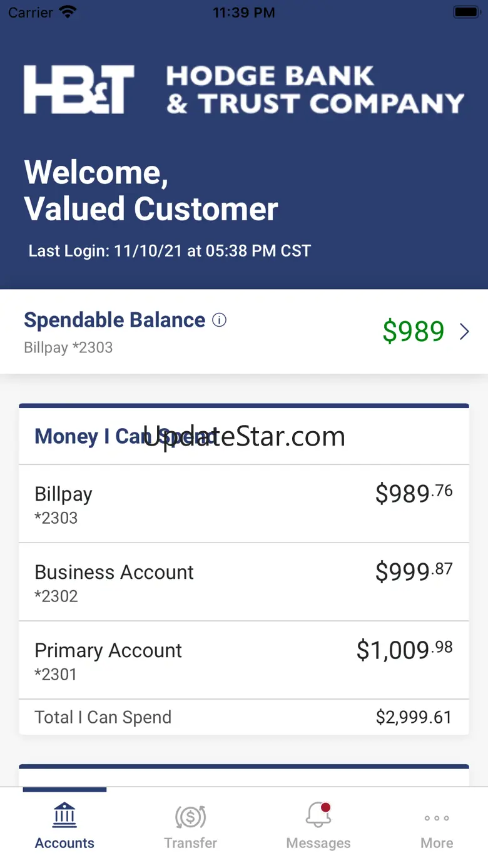Switch to the Messages tab label
488x868 pixels.
(x=318, y=843)
